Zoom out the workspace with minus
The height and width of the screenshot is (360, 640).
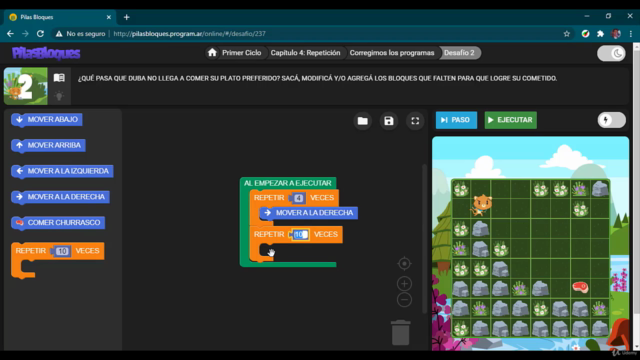coord(404,300)
